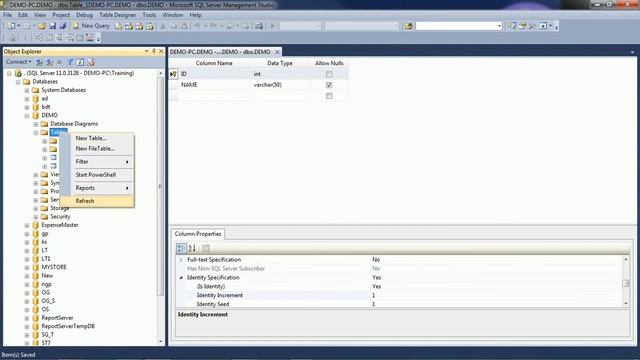Open the Filter submenu

tap(97, 162)
